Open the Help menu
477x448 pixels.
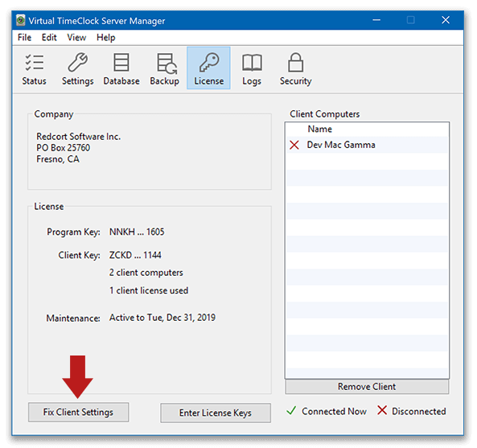click(x=106, y=38)
